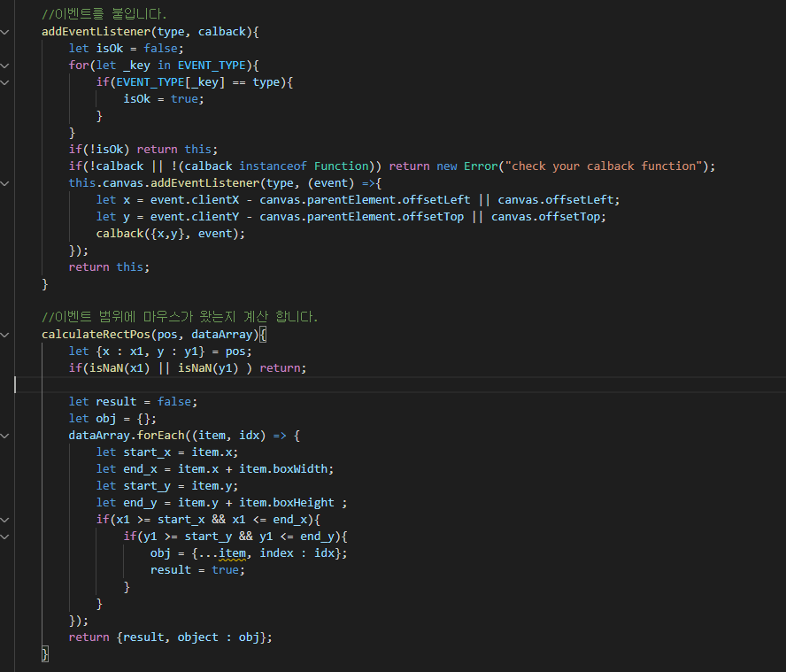This screenshot has height=672, width=786.
Task: Click EVENT_TYPE in the for loop header
Action: click(212, 66)
